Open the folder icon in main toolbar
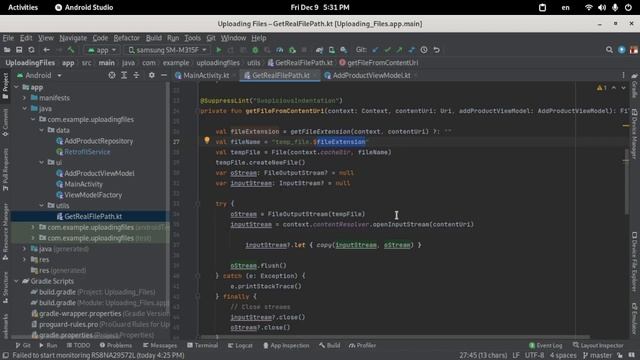The image size is (640, 360). point(7,50)
